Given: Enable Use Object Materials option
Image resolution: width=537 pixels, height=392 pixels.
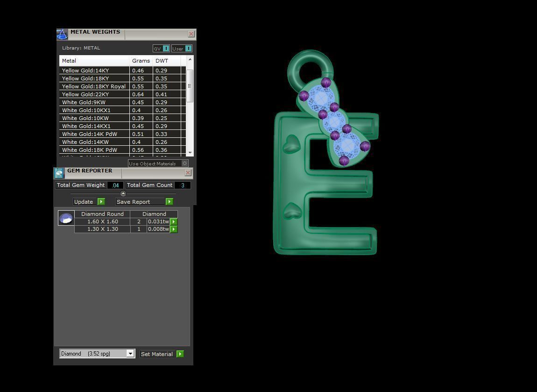Looking at the screenshot, I should (x=184, y=164).
